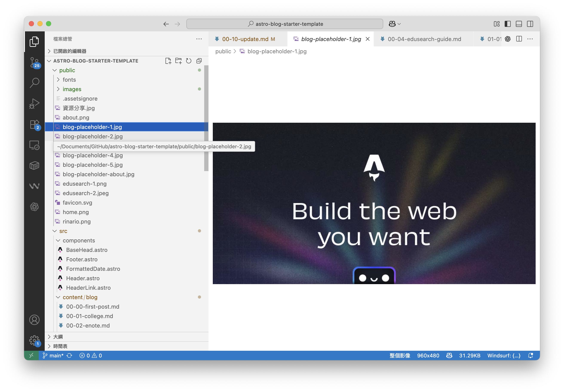This screenshot has height=392, width=564.
Task: Toggle the primary side bar
Action: pos(507,24)
